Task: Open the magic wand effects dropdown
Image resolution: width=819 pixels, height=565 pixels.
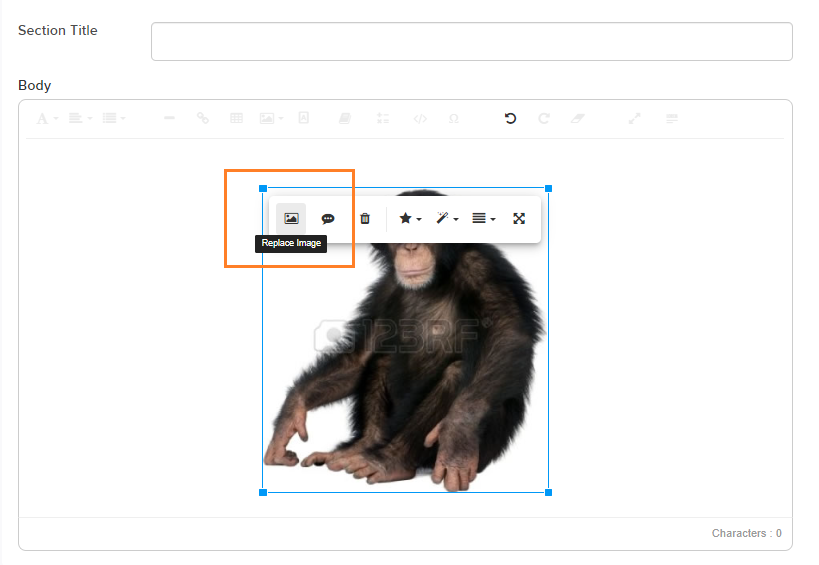Action: pyautogui.click(x=447, y=218)
